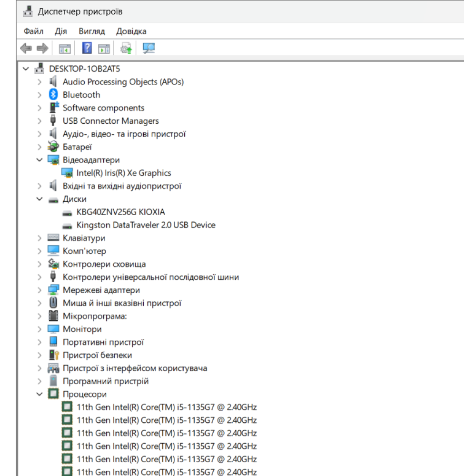Click the Батареї battery icon
This screenshot has width=476, height=476.
(x=54, y=147)
